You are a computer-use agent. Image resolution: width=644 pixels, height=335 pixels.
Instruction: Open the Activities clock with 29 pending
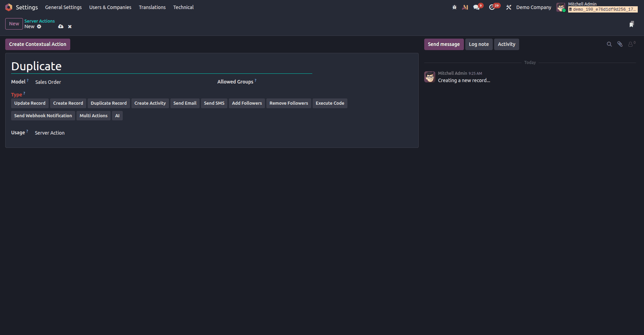(493, 7)
